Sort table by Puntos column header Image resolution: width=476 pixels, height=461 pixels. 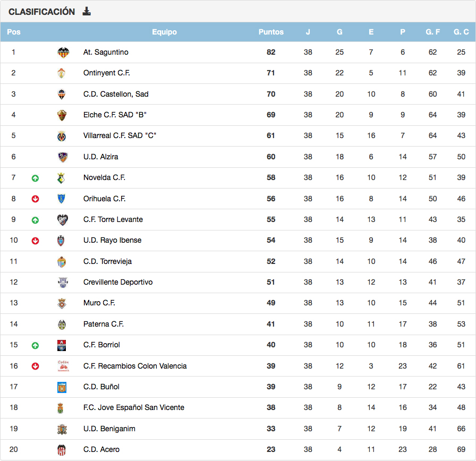(271, 32)
